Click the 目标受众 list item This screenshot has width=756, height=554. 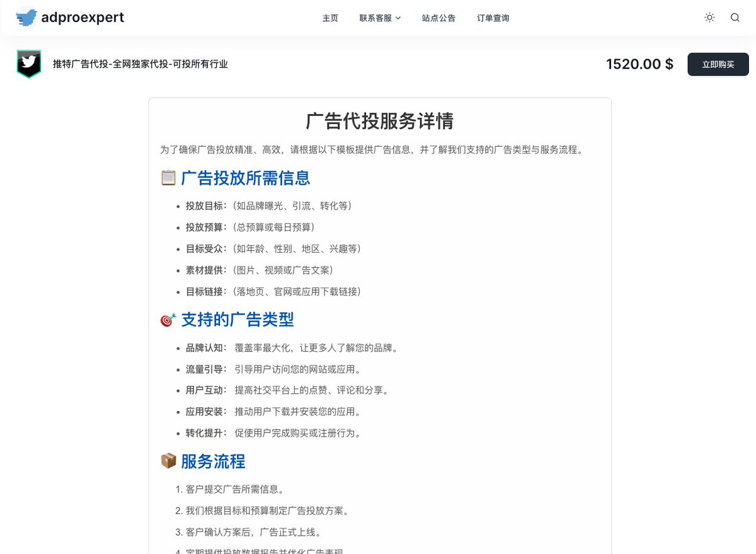point(273,249)
